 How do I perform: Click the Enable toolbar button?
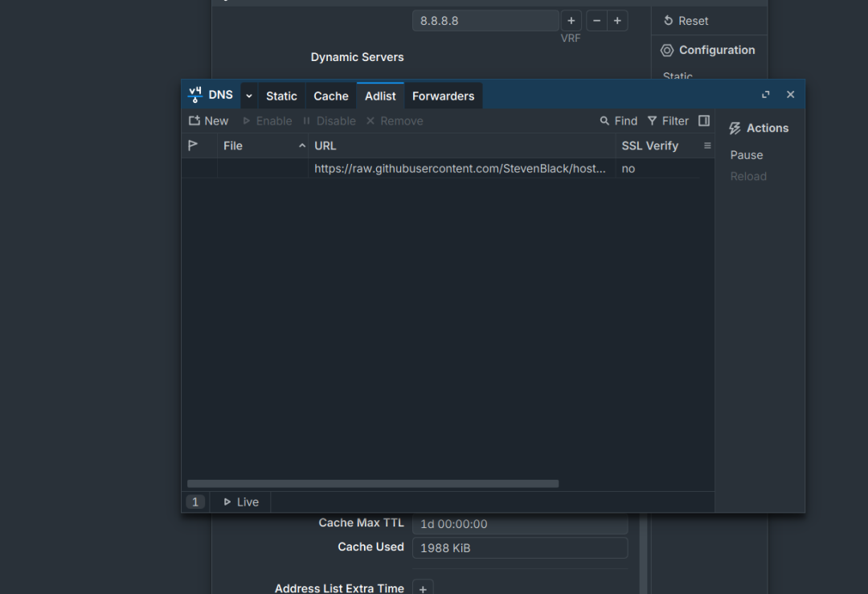[268, 121]
